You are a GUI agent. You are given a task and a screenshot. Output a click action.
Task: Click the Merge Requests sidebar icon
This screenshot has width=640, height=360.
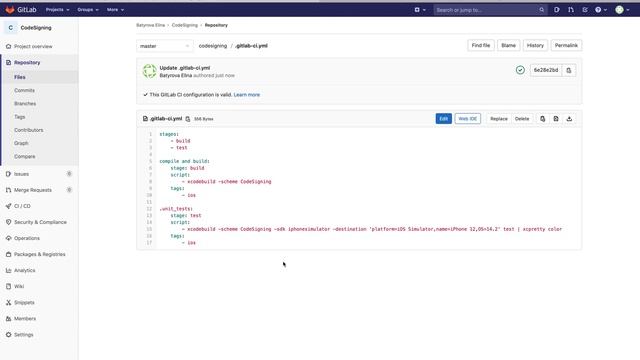(x=8, y=190)
